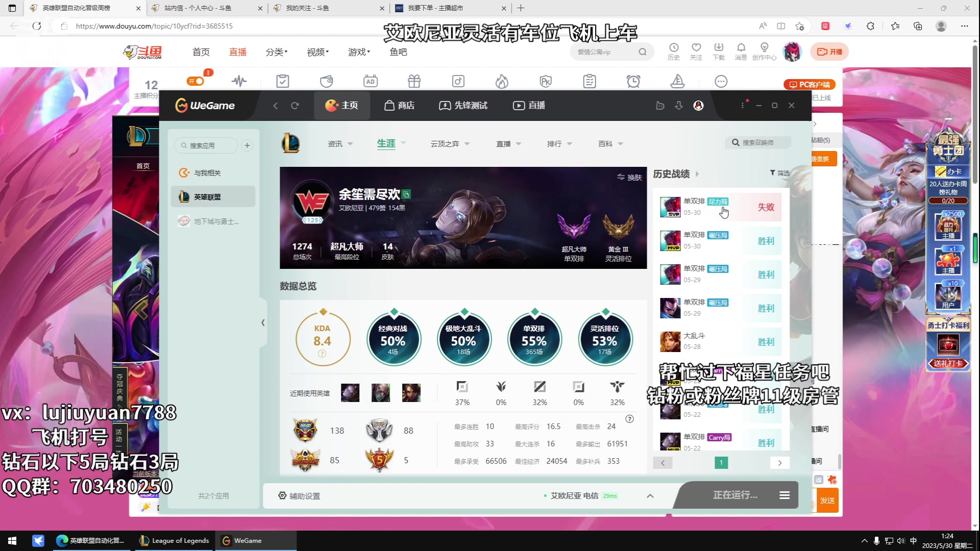
Task: Open the WeGame 主页 tab
Action: tap(341, 106)
